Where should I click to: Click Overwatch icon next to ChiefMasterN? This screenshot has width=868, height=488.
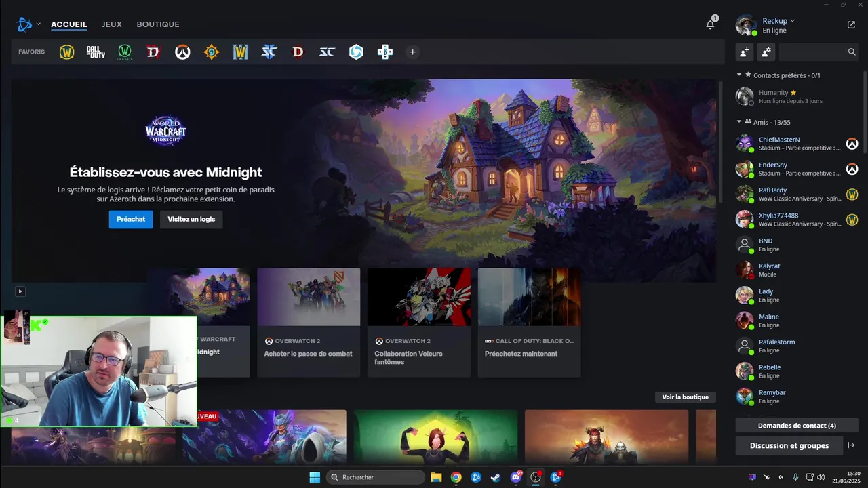point(852,144)
